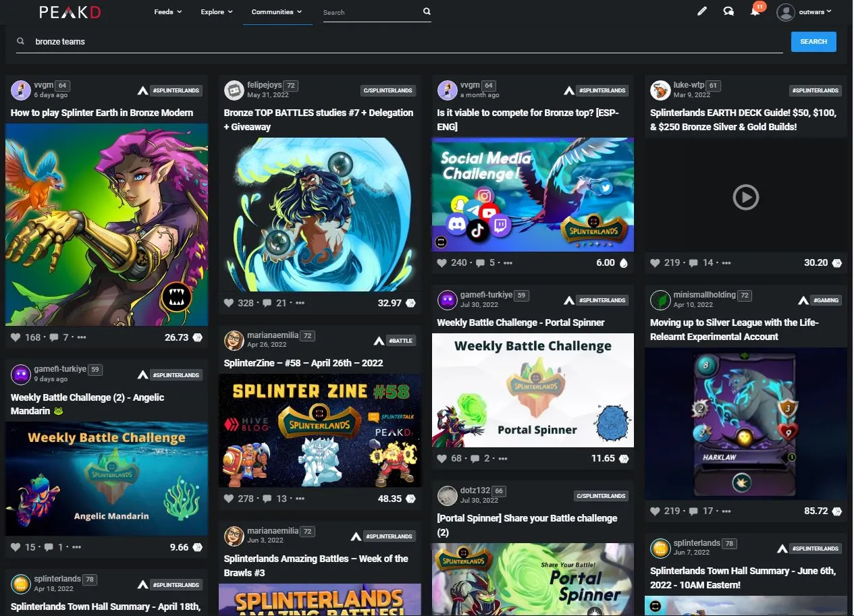Open 'SplinterZine – #58 – April 26th – 2022' title
854x616 pixels.
304,363
